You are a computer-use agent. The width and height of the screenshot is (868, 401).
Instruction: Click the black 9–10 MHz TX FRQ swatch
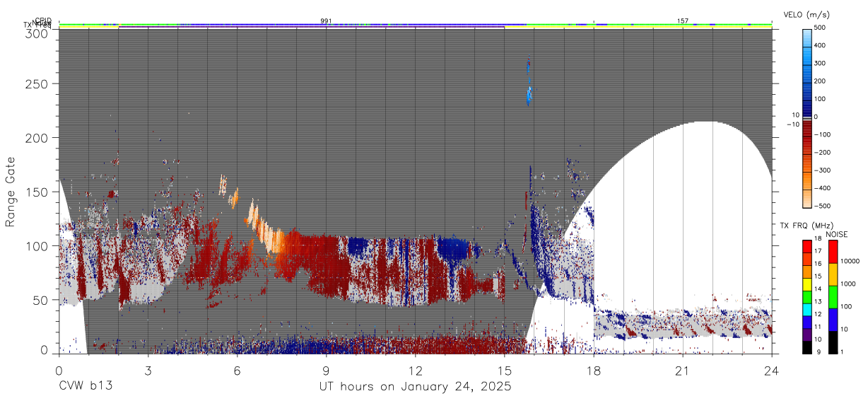coord(807,346)
